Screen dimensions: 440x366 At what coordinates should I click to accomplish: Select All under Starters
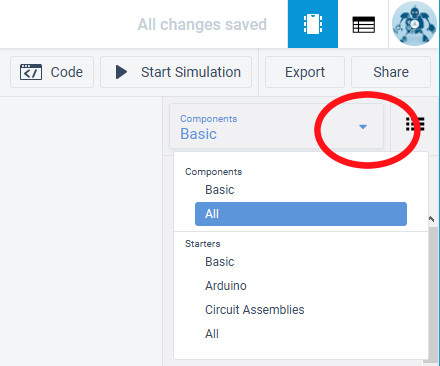pyautogui.click(x=212, y=334)
